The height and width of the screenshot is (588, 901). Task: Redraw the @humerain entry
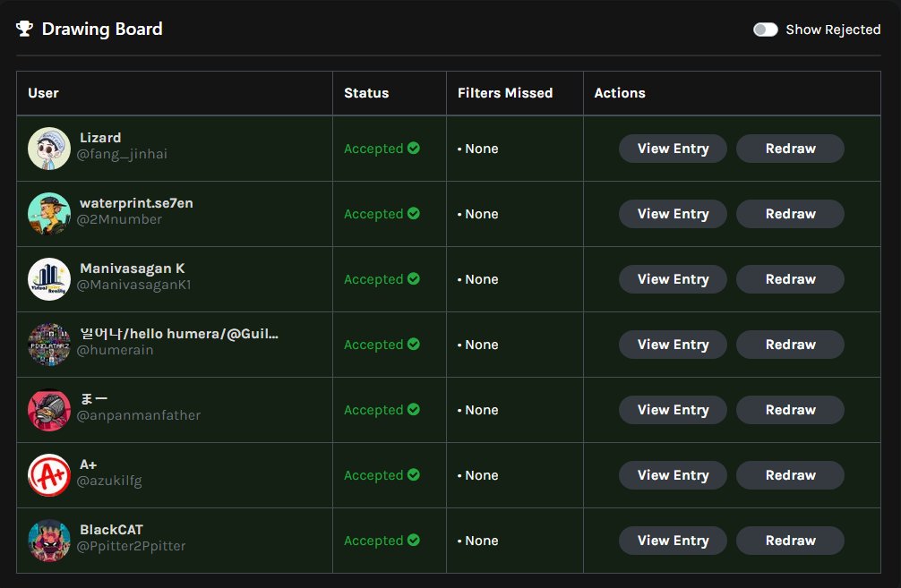pyautogui.click(x=790, y=345)
